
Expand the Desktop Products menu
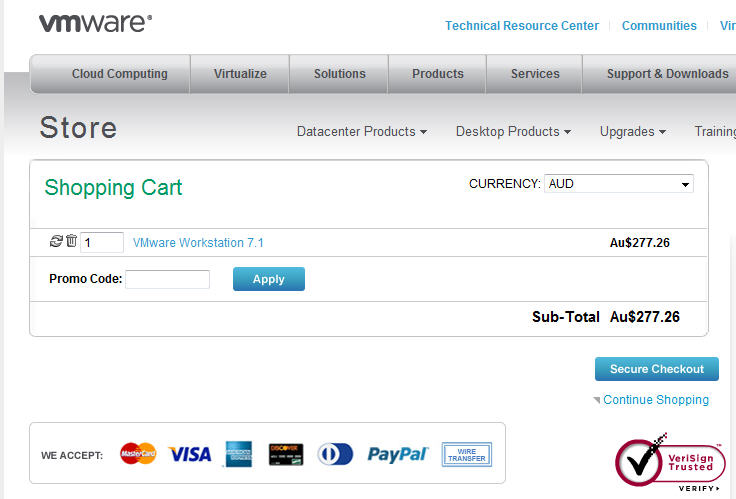coord(514,131)
